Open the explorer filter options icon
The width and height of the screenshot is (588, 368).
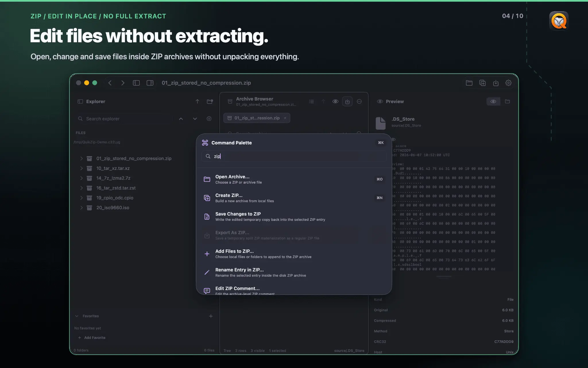coord(209,119)
